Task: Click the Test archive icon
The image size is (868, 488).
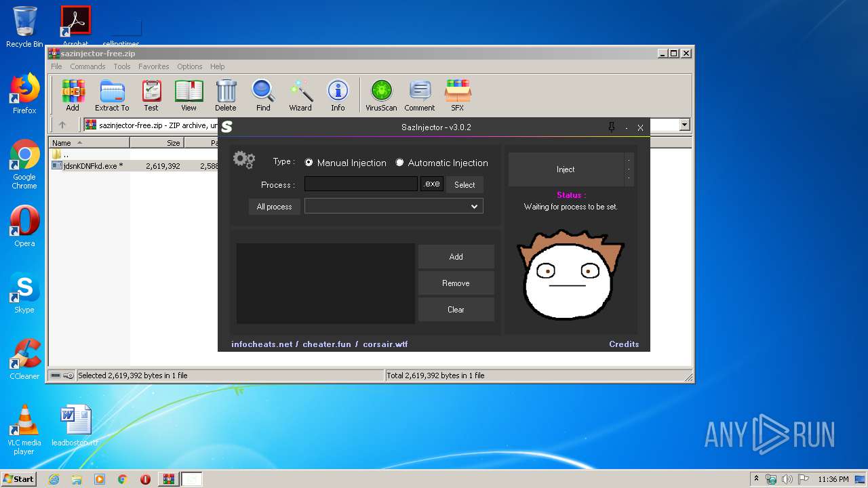Action: tap(151, 95)
